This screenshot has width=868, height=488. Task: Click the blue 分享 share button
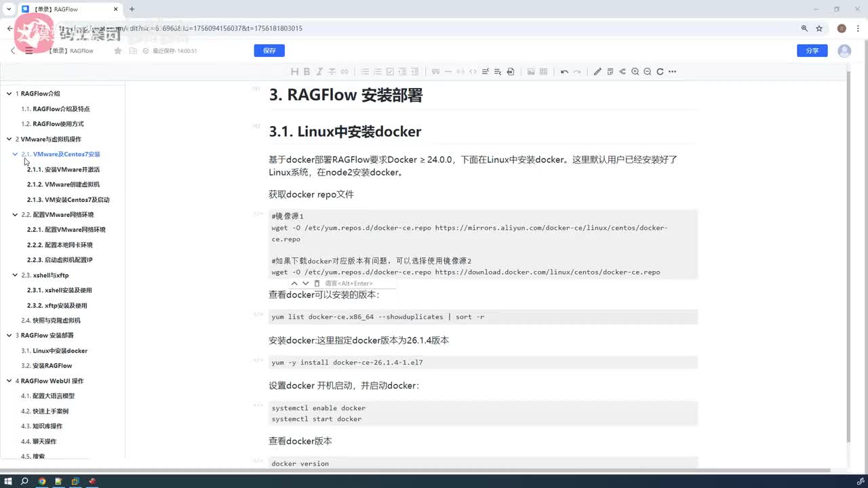pyautogui.click(x=812, y=51)
